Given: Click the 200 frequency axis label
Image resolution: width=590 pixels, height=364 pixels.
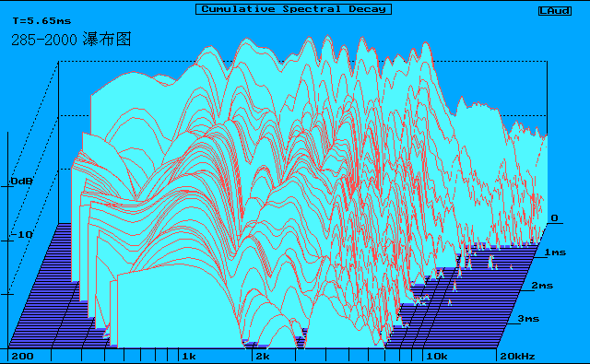Looking at the screenshot, I should (x=22, y=356).
